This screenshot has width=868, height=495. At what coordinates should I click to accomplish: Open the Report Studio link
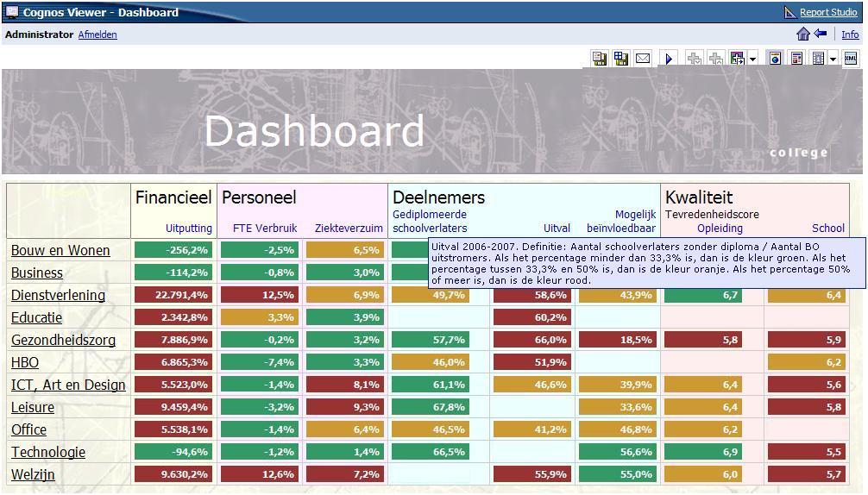click(828, 12)
